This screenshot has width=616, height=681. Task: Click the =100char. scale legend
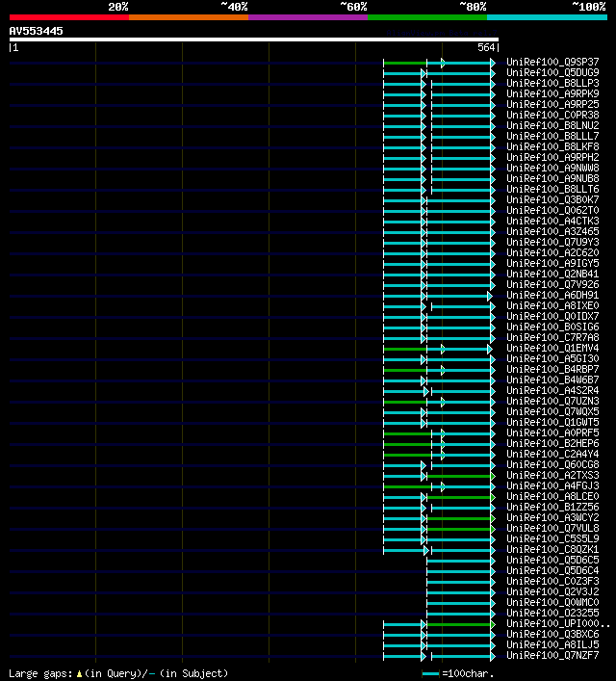[x=458, y=673]
